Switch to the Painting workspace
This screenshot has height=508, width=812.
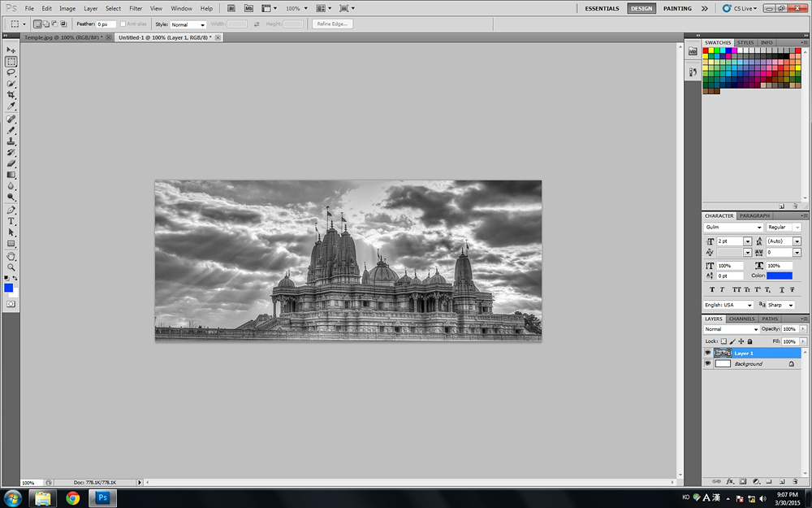point(677,8)
